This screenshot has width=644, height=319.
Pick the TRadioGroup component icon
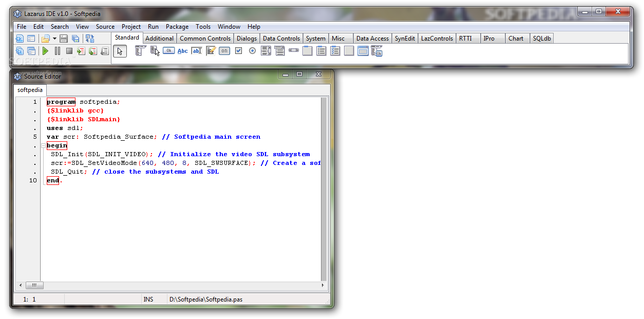321,50
